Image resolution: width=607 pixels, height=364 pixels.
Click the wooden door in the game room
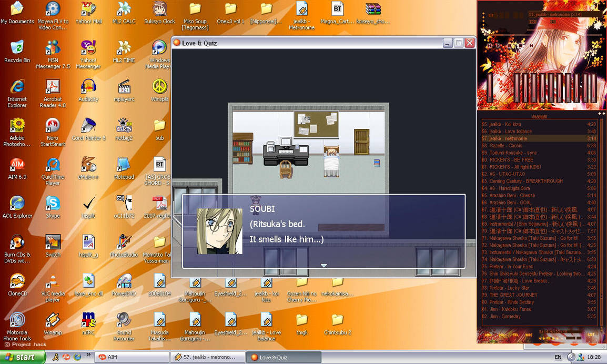[x=361, y=142]
